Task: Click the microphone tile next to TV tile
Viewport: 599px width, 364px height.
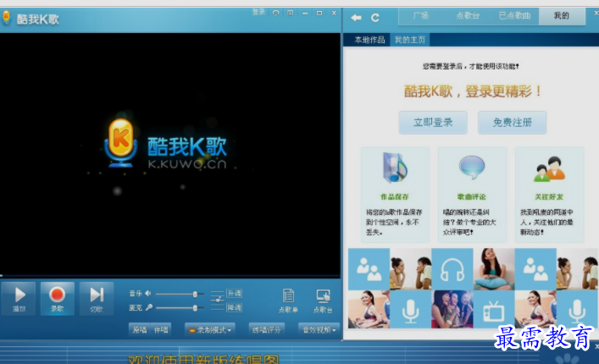Action: coord(410,310)
